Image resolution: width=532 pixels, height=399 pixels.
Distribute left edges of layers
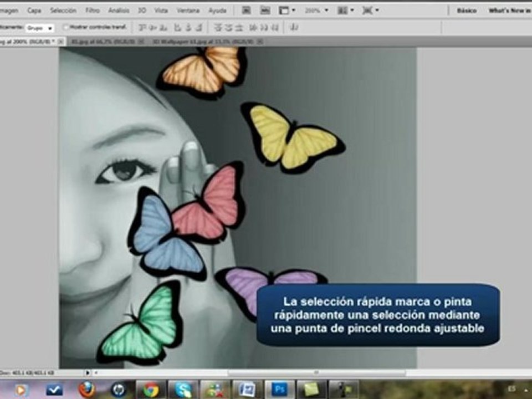click(x=253, y=28)
